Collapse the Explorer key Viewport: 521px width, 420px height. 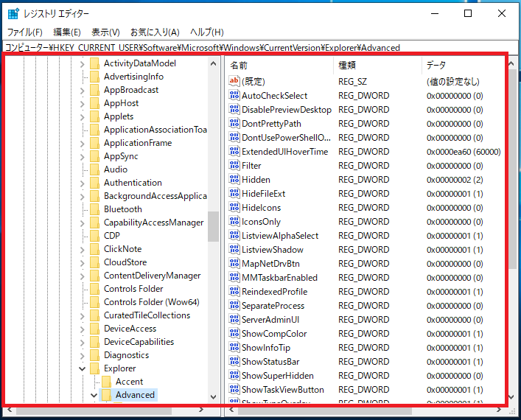pyautogui.click(x=82, y=369)
